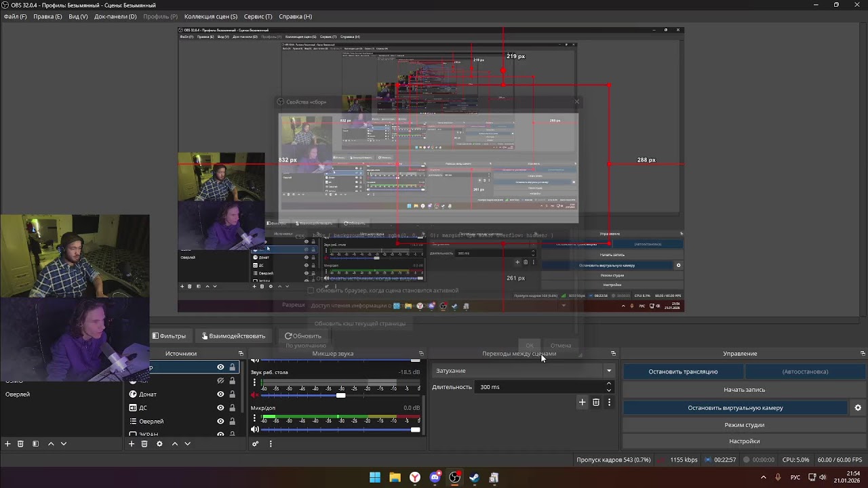Viewport: 868px width, 488px height.
Task: Open the Файл menu
Action: pyautogui.click(x=15, y=16)
